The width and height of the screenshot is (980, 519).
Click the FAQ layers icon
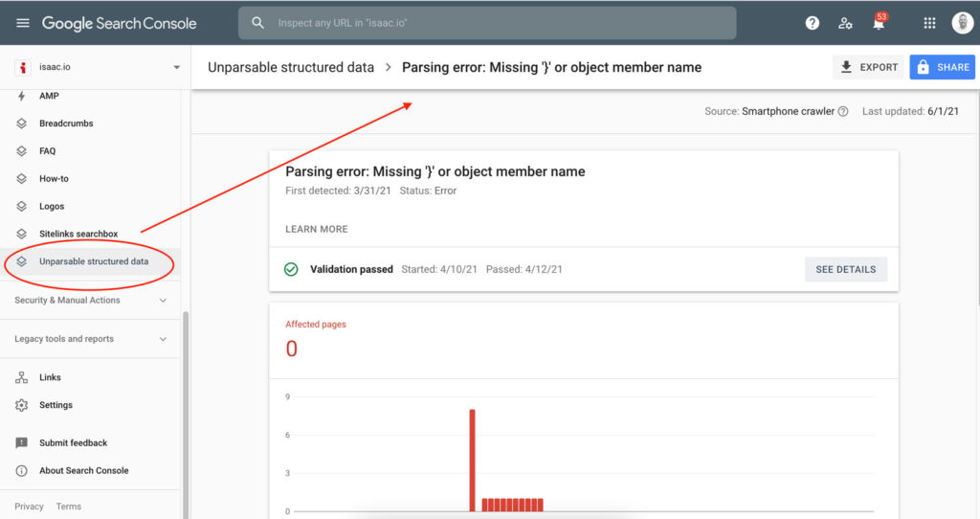pyautogui.click(x=21, y=150)
